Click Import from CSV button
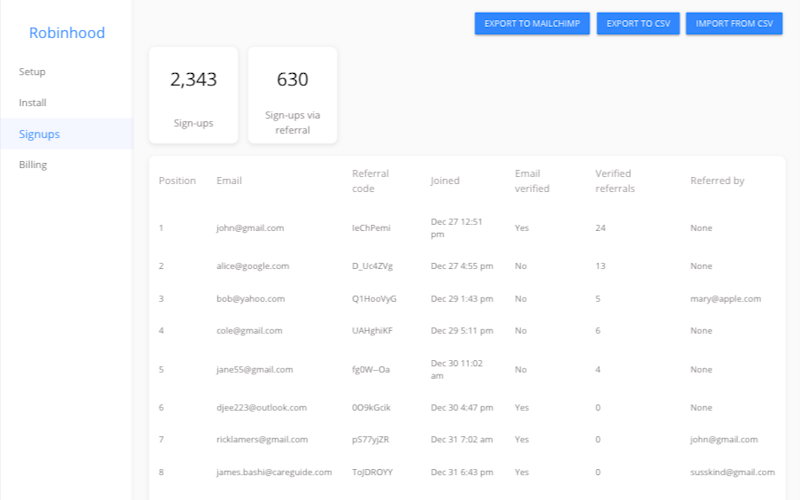 click(734, 23)
